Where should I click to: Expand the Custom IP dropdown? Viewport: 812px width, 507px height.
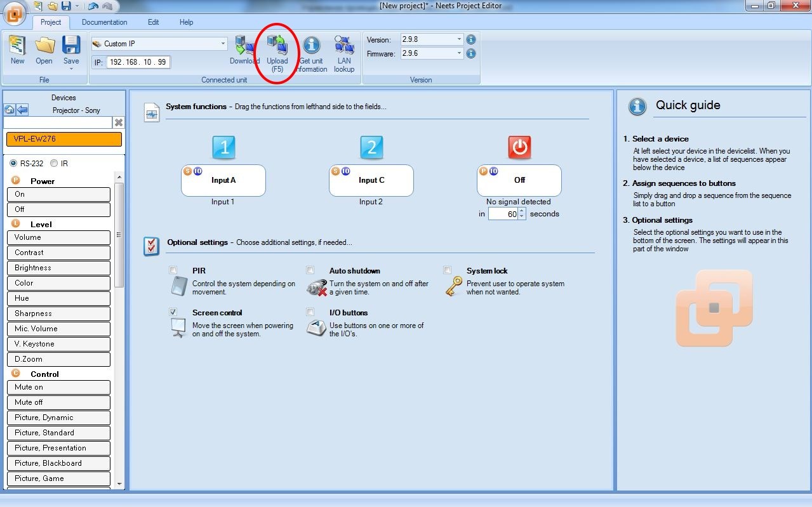(223, 44)
